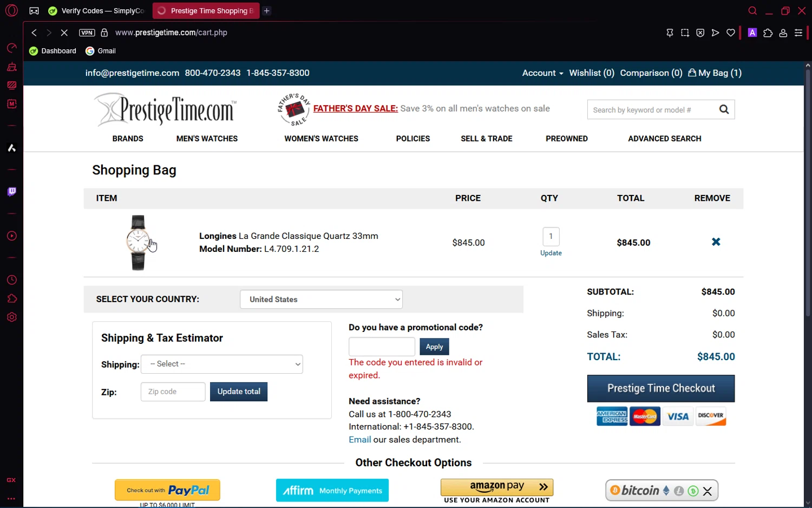Image resolution: width=812 pixels, height=508 pixels.
Task: Open Dashboard bookmark
Action: tap(53, 51)
